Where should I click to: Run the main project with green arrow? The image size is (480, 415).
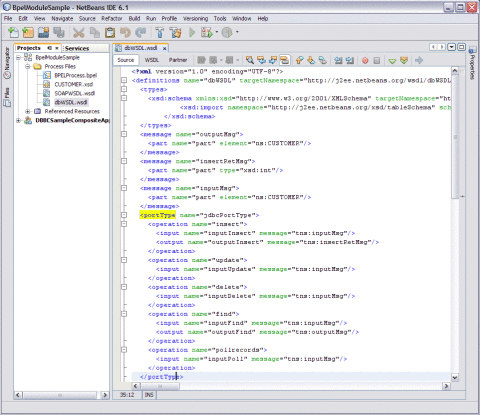192,32
